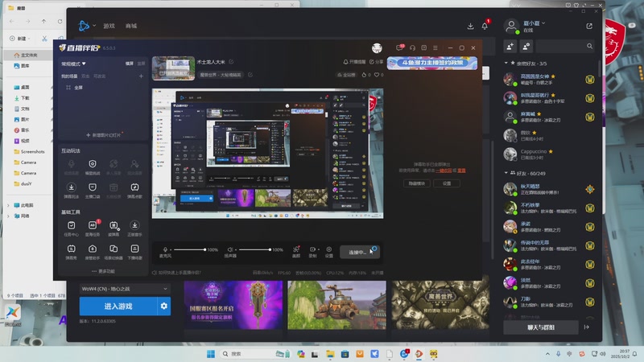
Task: Click the friend search field in Battle.net
Action: [565, 47]
